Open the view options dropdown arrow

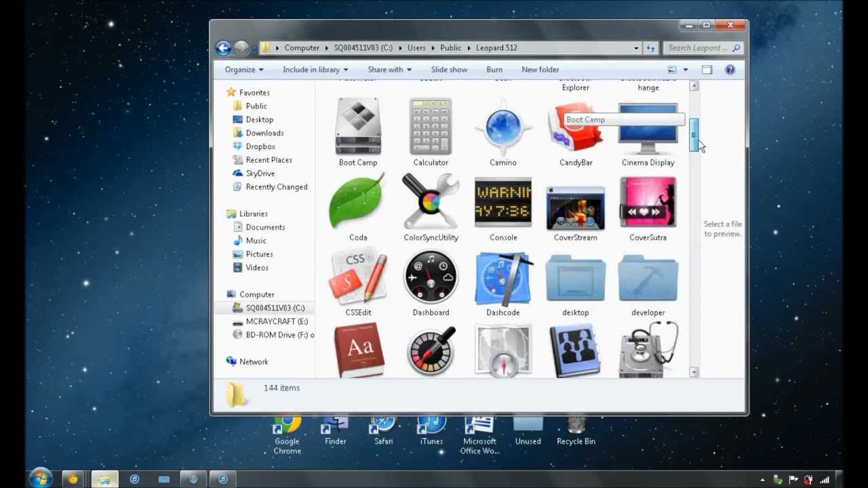click(685, 69)
